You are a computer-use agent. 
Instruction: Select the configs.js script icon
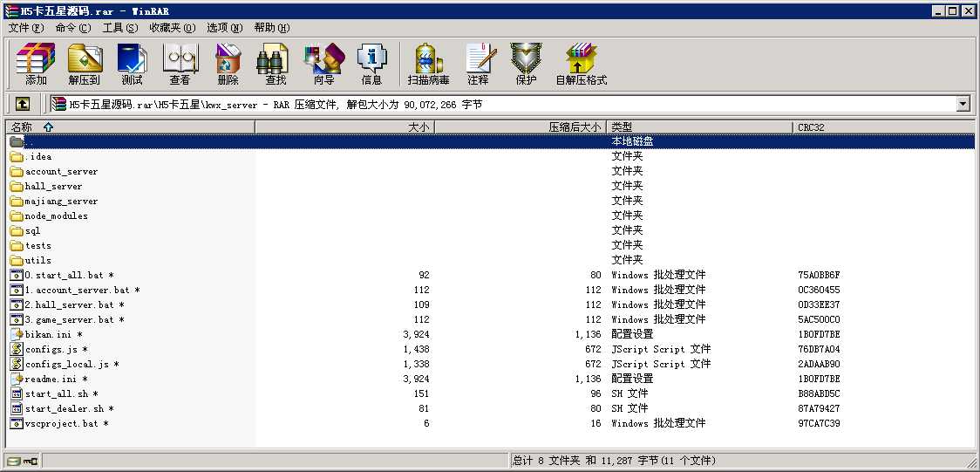click(17, 350)
